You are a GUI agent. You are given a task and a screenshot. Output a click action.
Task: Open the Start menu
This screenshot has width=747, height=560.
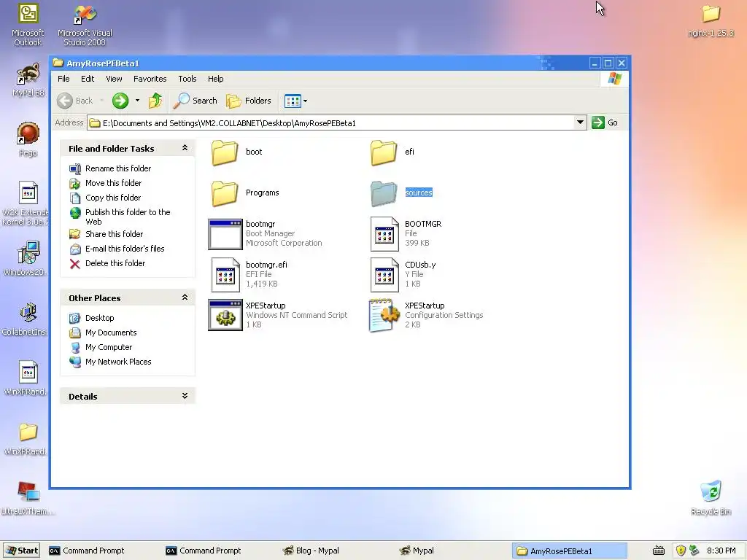[x=22, y=551]
